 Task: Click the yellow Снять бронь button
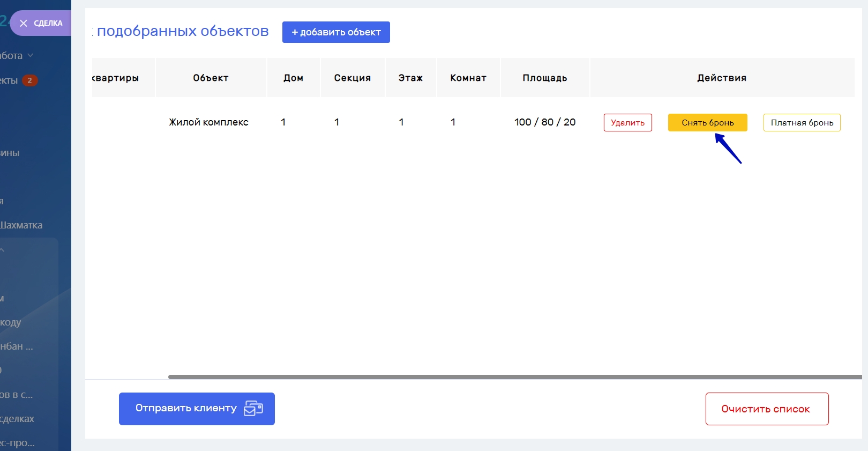click(708, 122)
